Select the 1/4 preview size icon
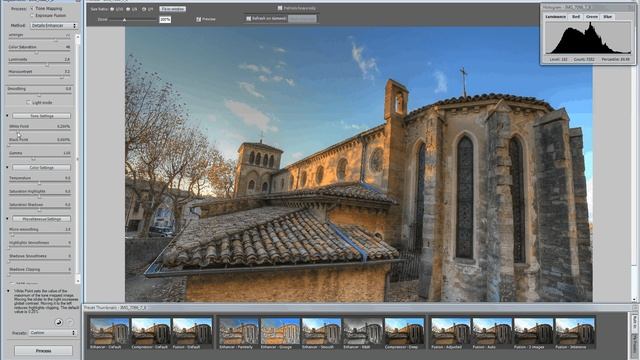640x360 pixels. [x=144, y=9]
